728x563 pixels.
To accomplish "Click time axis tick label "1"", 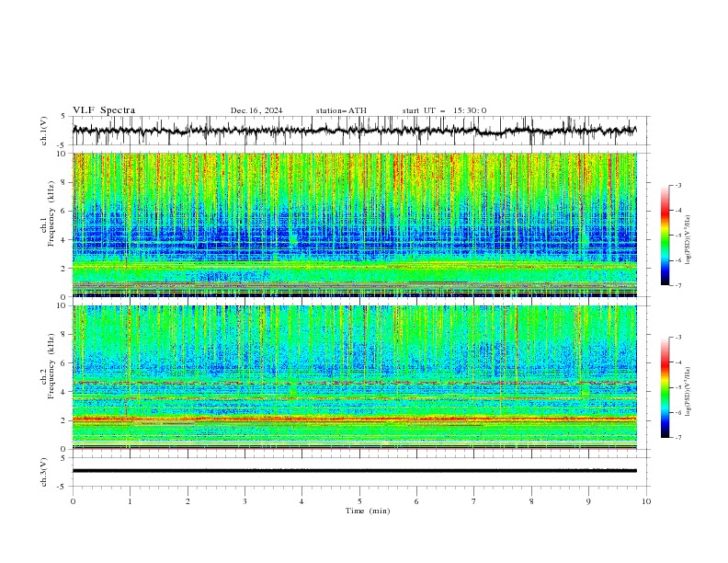I will point(130,501).
